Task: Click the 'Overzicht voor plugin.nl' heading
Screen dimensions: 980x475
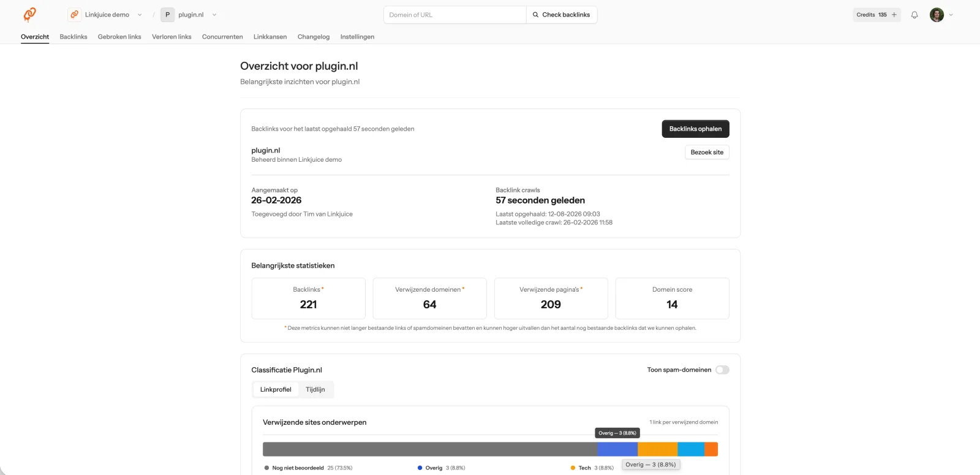Action: 299,66
